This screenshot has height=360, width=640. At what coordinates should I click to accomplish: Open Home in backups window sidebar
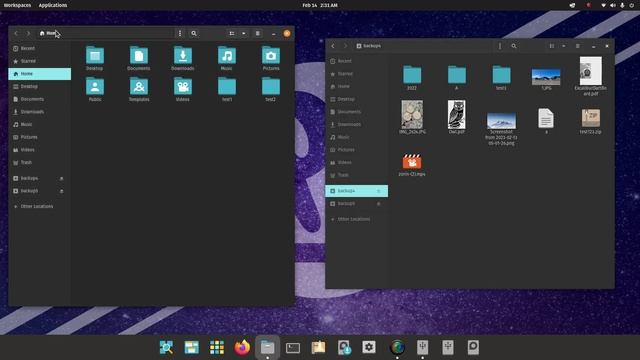[356, 87]
